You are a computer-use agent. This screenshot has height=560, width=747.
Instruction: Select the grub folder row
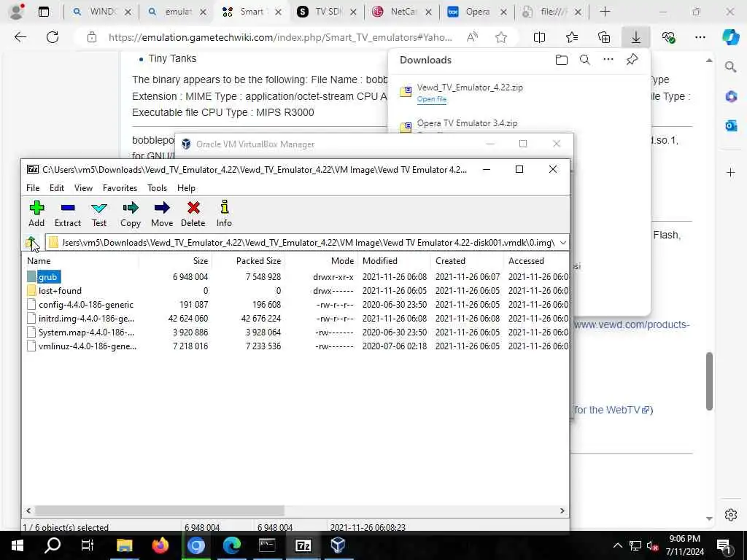click(x=295, y=276)
